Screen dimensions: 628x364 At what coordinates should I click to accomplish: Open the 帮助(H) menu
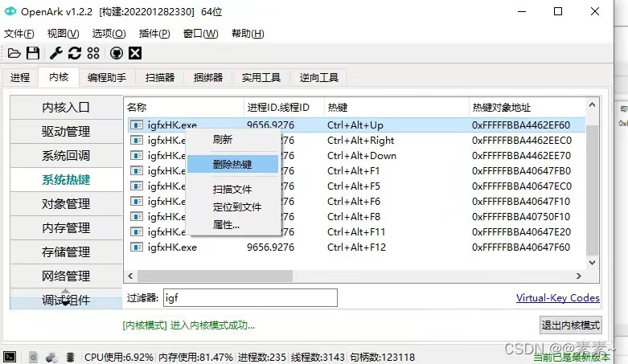point(248,34)
